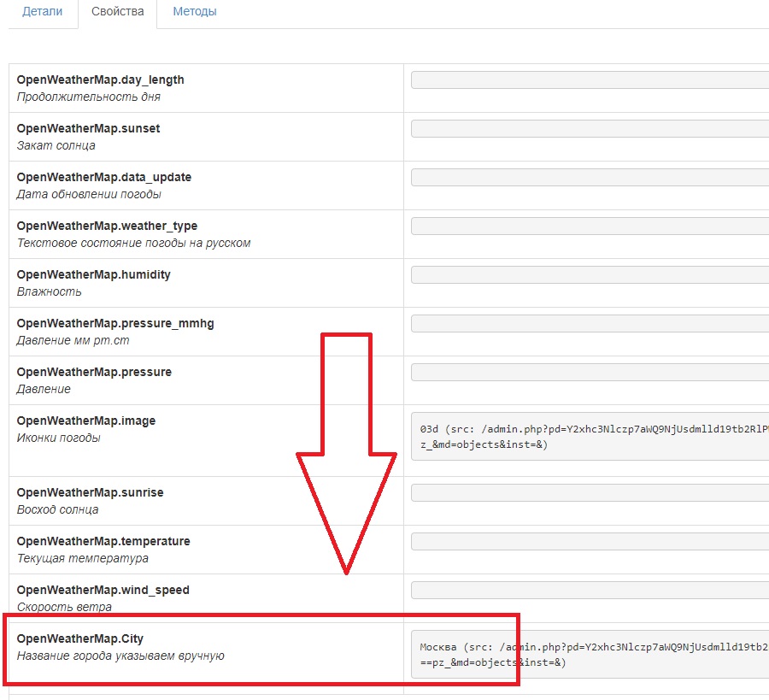The width and height of the screenshot is (769, 700).
Task: Click the description Давление мм рт.ст
Action: (73, 340)
